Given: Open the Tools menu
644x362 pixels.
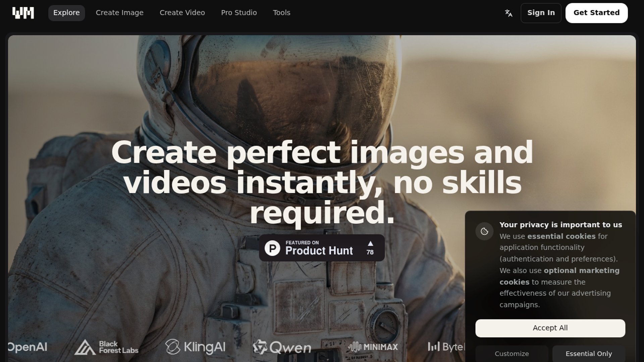Looking at the screenshot, I should pyautogui.click(x=281, y=13).
